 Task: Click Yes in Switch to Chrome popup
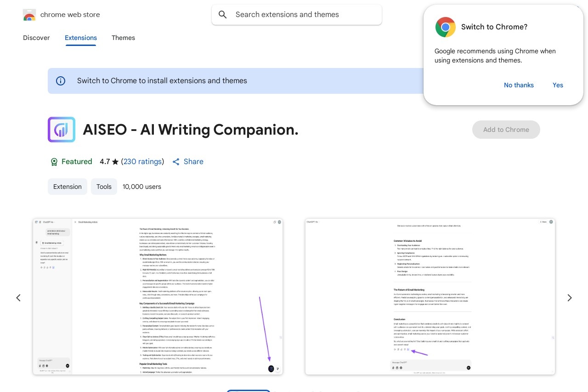[x=558, y=85]
